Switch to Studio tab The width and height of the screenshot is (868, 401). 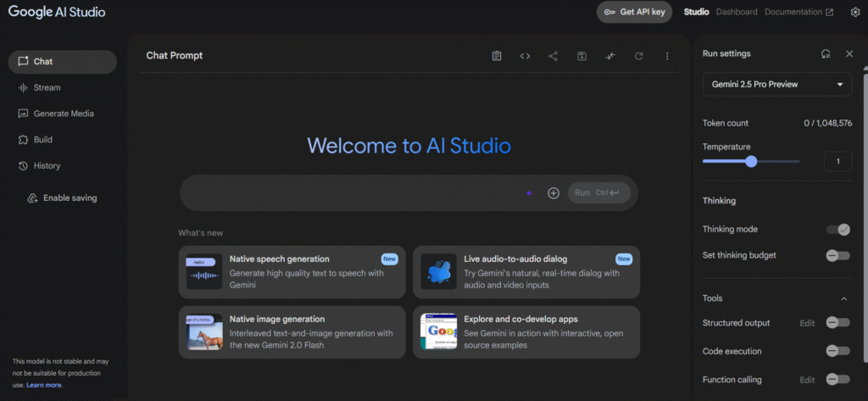pyautogui.click(x=697, y=12)
